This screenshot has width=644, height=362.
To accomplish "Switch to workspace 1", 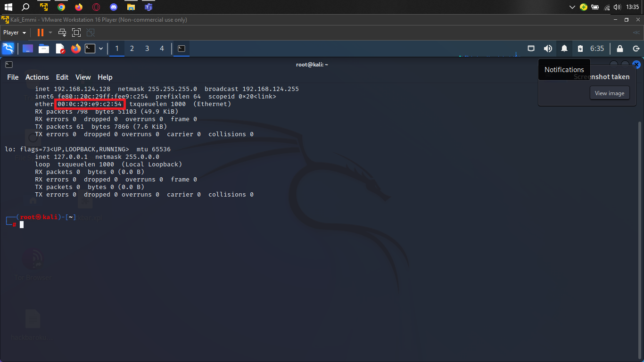I will click(x=117, y=49).
